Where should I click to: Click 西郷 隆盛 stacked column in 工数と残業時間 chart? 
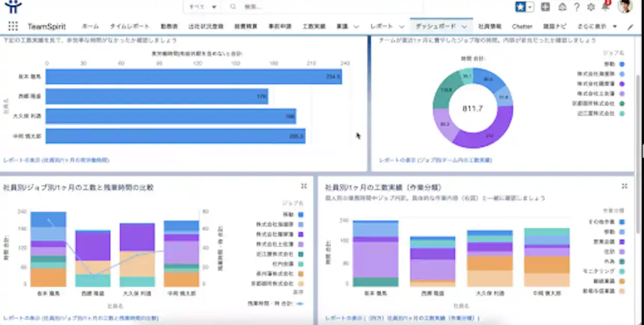(93, 259)
